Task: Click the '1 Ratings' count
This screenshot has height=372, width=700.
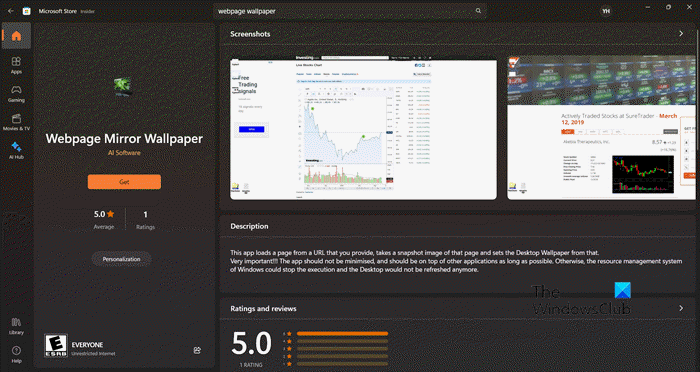Action: [x=145, y=219]
